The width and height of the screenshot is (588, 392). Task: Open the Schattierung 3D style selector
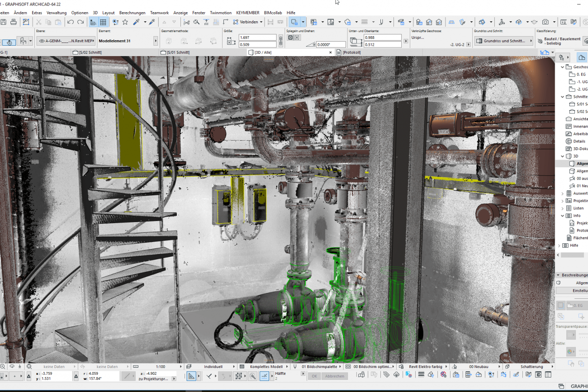tap(531, 367)
